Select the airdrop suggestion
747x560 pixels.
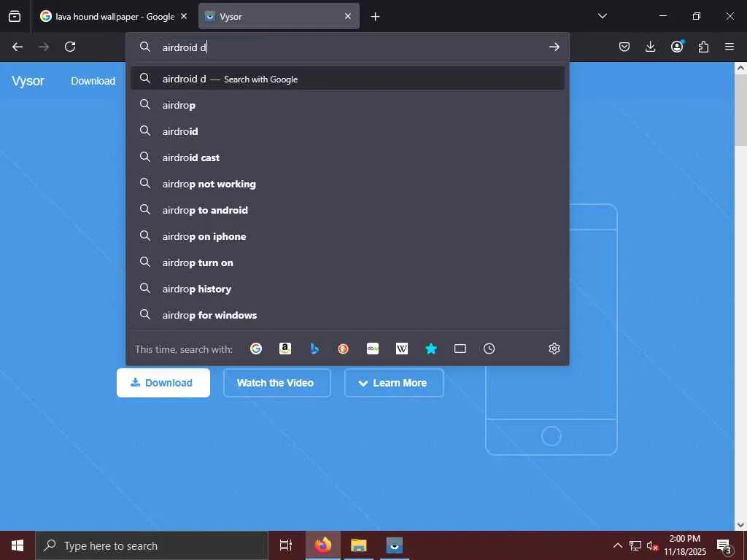(x=347, y=105)
